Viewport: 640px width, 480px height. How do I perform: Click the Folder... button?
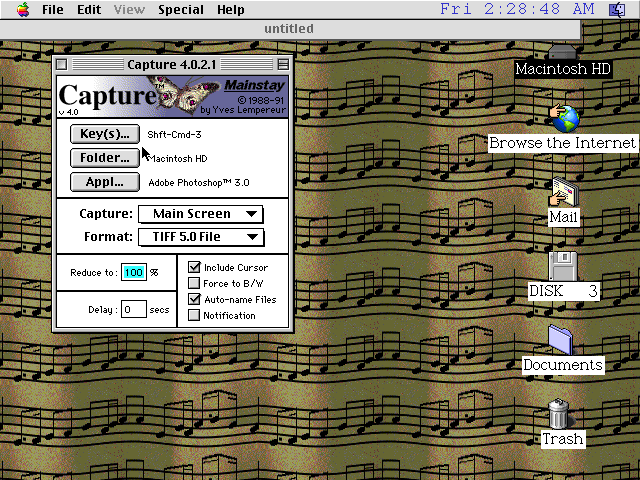click(x=105, y=158)
